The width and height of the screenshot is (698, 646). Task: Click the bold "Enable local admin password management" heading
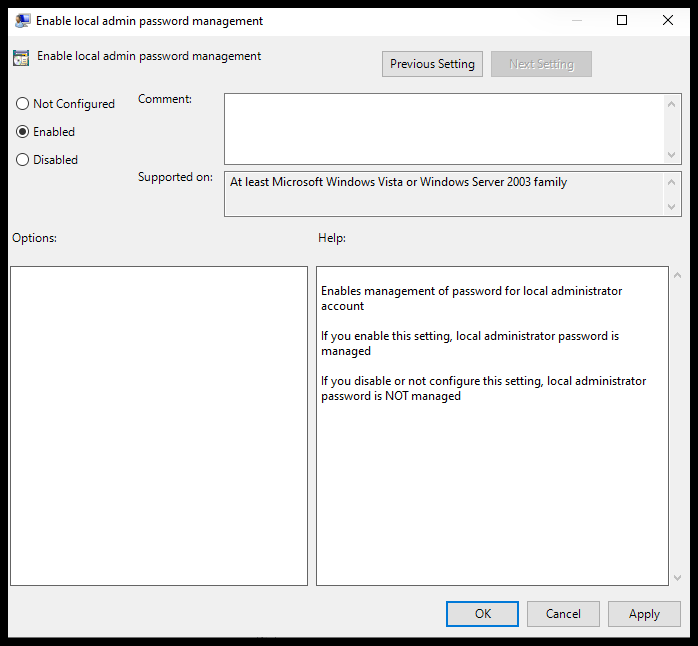149,56
